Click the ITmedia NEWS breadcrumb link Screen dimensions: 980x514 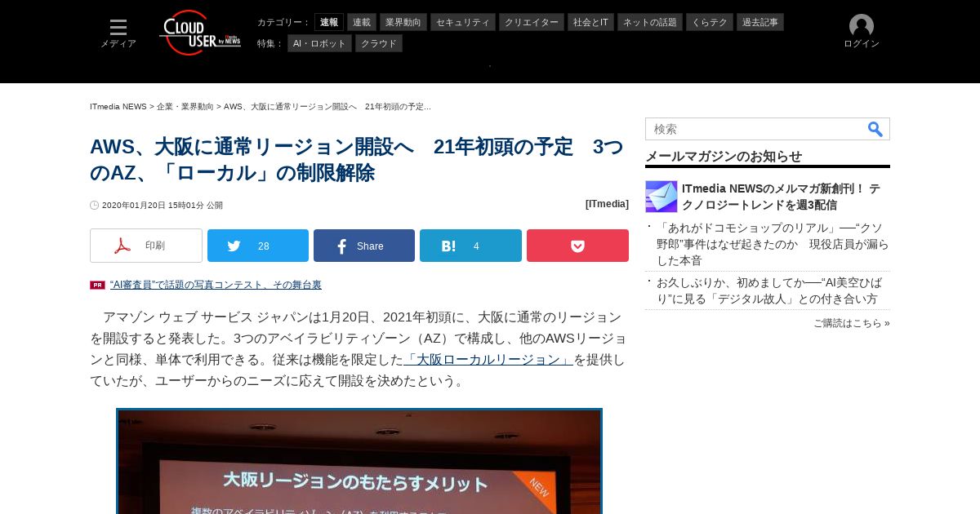pos(118,107)
